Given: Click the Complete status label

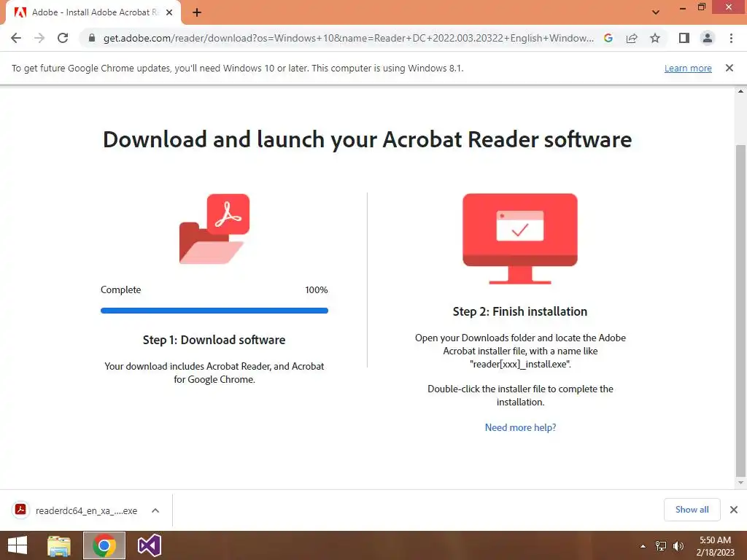Looking at the screenshot, I should 120,290.
